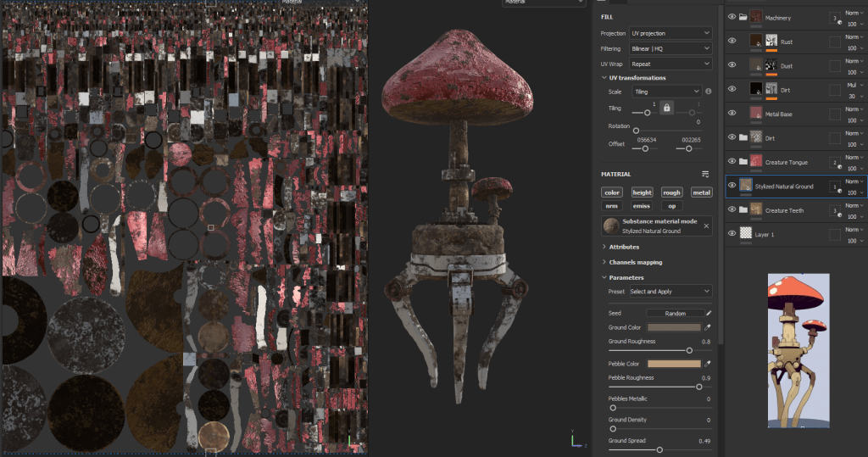Hide the Layer 1 layer
The width and height of the screenshot is (868, 457).
point(732,232)
